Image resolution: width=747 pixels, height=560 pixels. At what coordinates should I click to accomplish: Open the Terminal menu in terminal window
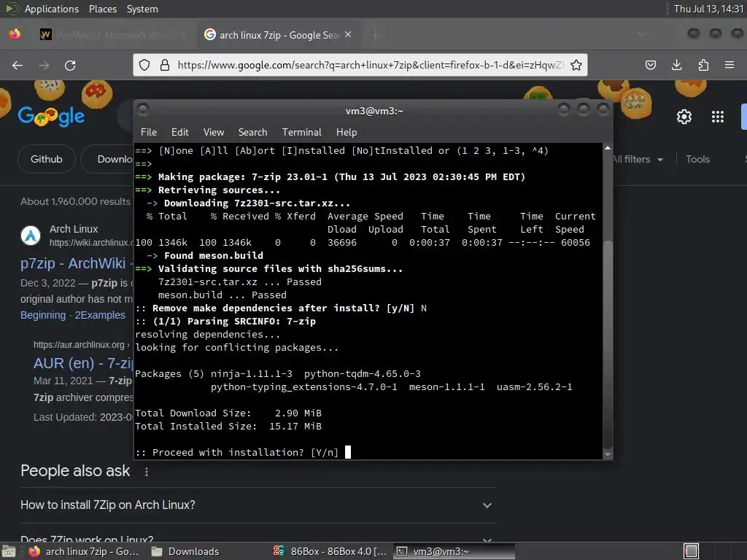pyautogui.click(x=301, y=133)
